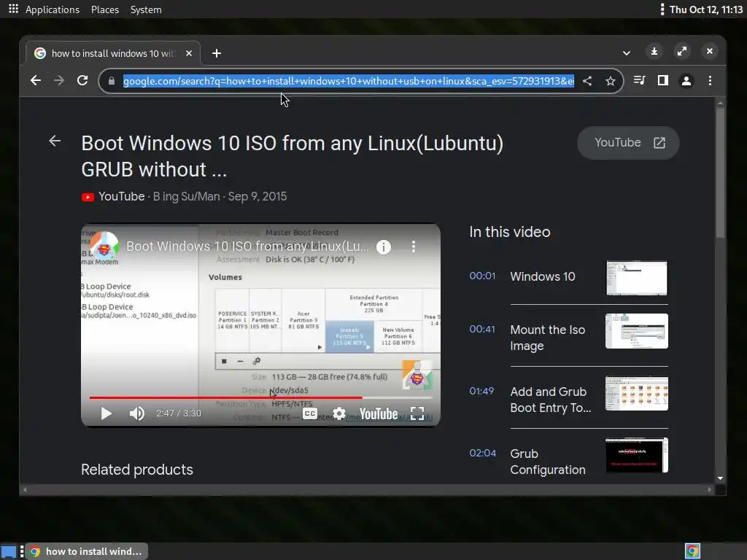Open top panel three-dot indicator
The height and width of the screenshot is (560, 747).
coord(662,9)
